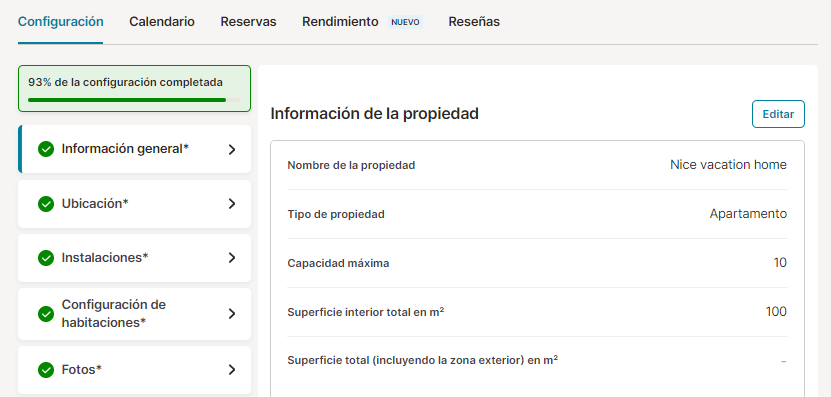Viewport: 831px width, 397px height.
Task: Click 'Nombre de la propiedad' label
Action: [351, 165]
